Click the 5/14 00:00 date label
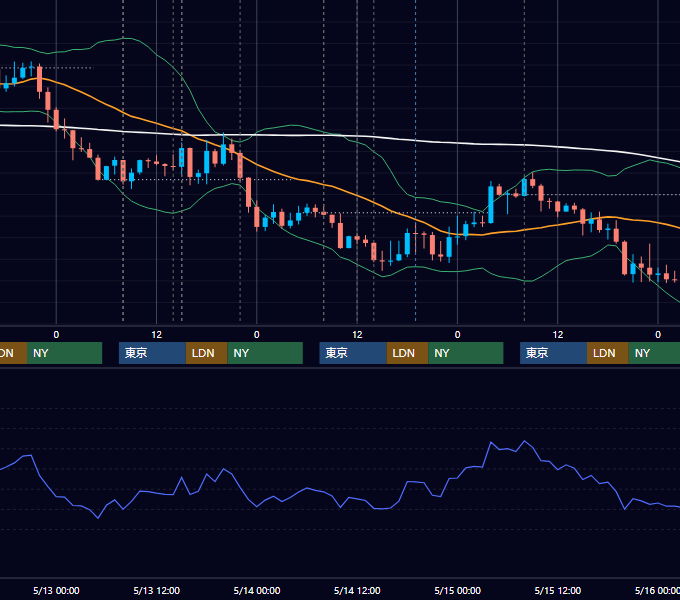 click(257, 590)
